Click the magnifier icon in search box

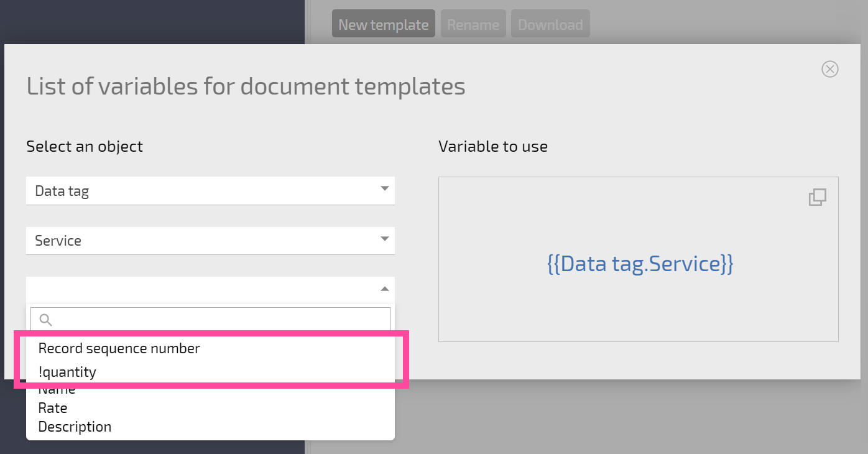(x=45, y=320)
